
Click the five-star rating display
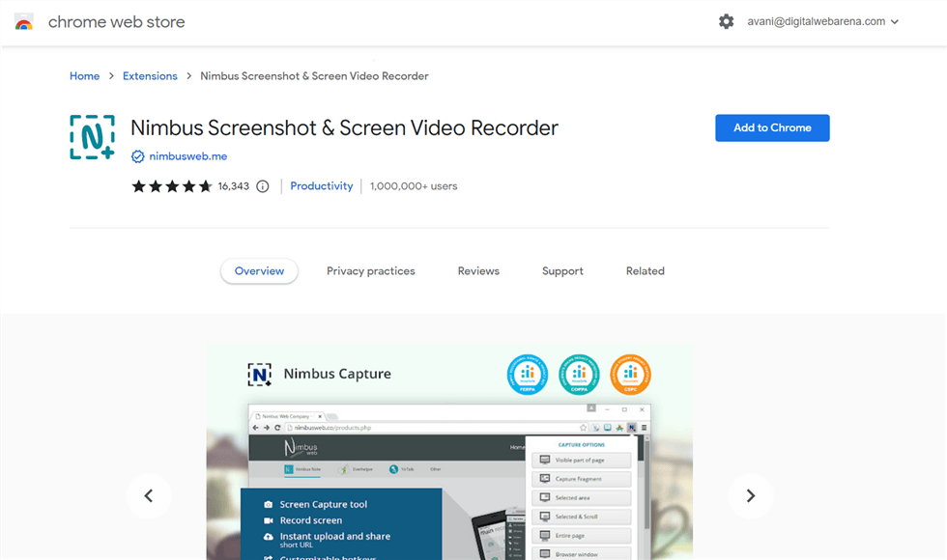tap(172, 185)
